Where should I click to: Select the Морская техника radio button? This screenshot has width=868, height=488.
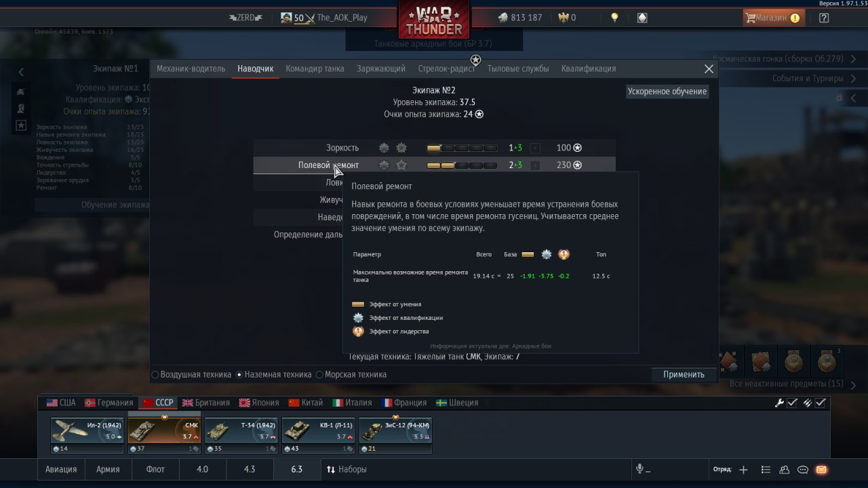pos(317,374)
